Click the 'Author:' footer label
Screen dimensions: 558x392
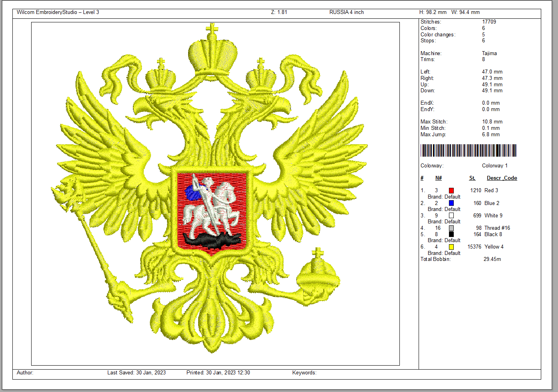click(x=25, y=373)
